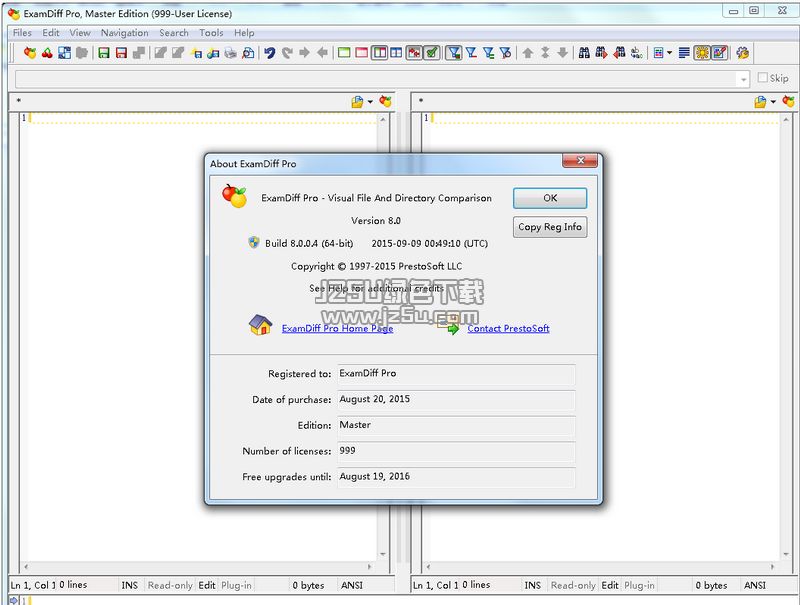Expand left pane open-file dropdown arrow
The height and width of the screenshot is (605, 800).
[x=370, y=102]
